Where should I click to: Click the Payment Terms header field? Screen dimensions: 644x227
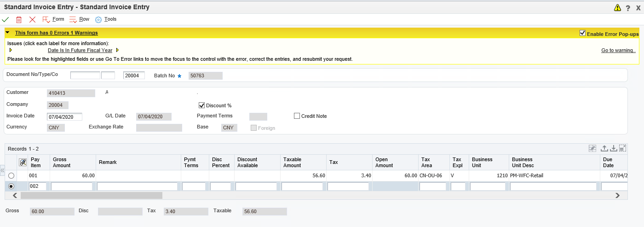[x=258, y=116]
